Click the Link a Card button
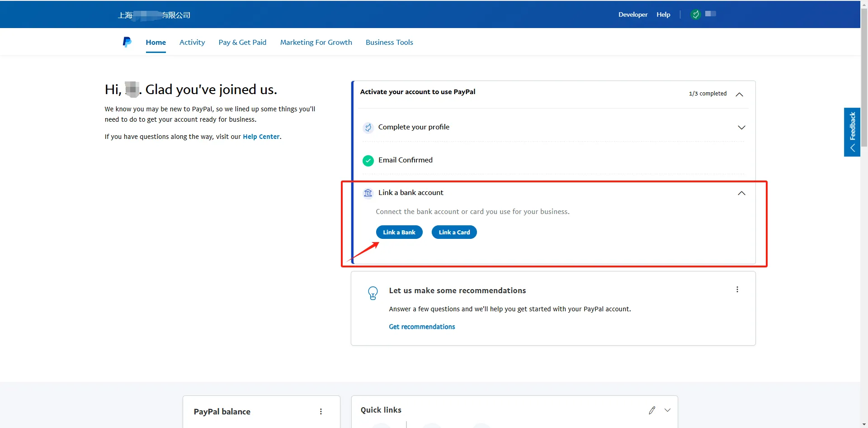Image resolution: width=868 pixels, height=428 pixels. [454, 232]
